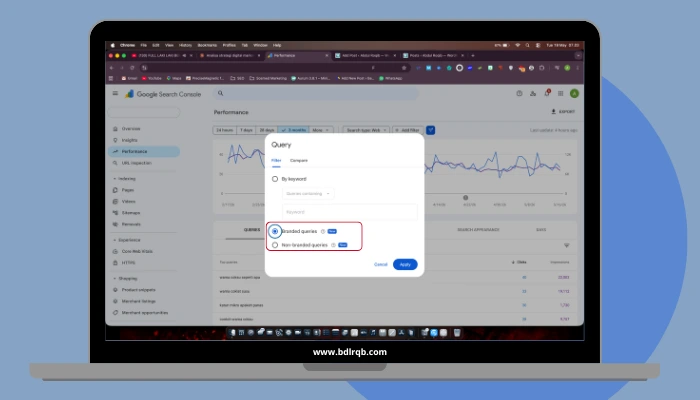700x400 pixels.
Task: Open the Trash in the Dock
Action: tap(457, 333)
